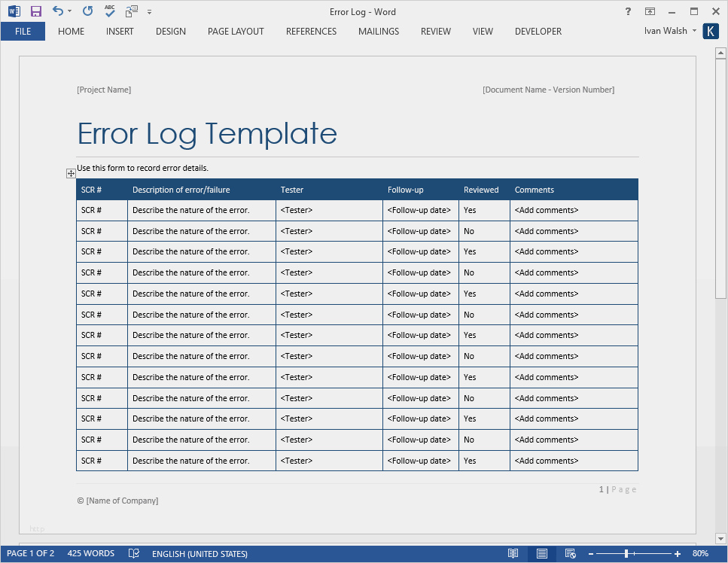Click [Document Name - Version Number] header

pos(548,90)
